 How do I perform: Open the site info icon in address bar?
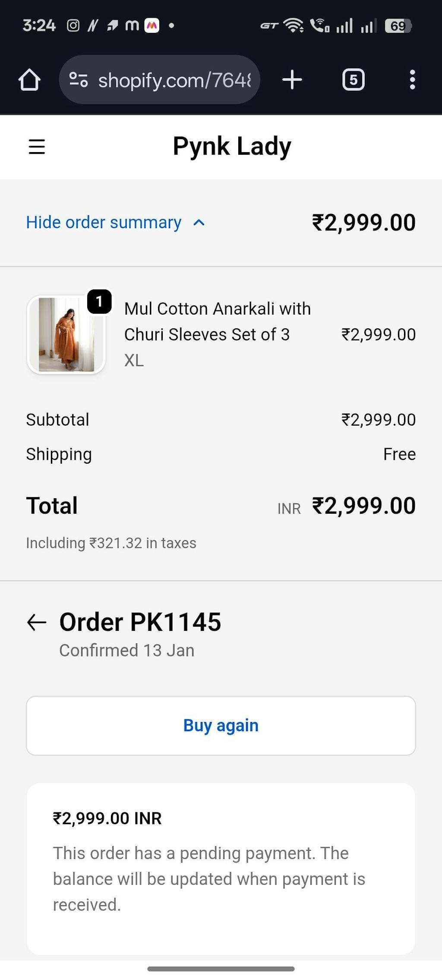79,80
